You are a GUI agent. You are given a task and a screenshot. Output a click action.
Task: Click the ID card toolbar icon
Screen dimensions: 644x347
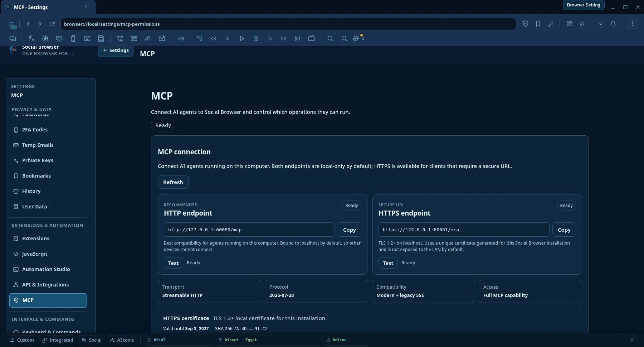[134, 38]
